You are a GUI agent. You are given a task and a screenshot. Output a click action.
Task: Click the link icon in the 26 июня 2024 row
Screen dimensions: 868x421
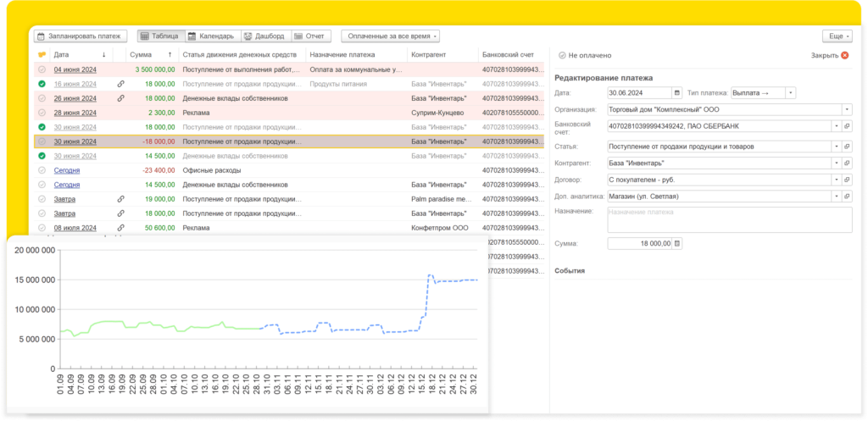click(120, 98)
